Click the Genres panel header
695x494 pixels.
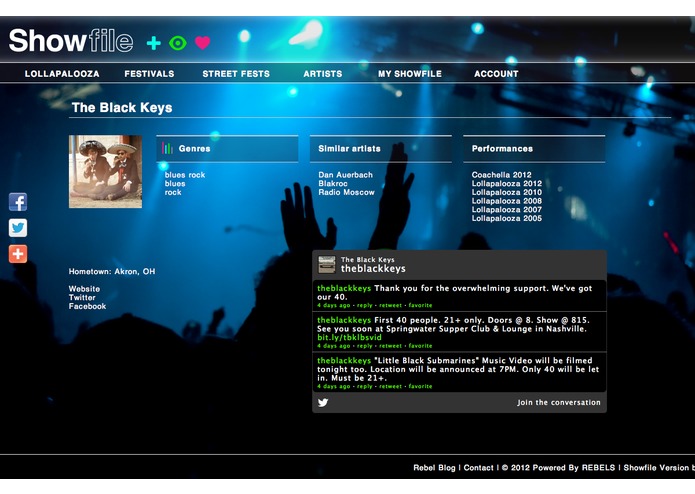point(227,148)
